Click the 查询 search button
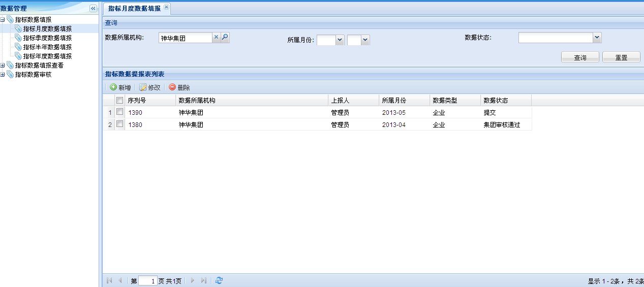The image size is (644, 287). 580,57
